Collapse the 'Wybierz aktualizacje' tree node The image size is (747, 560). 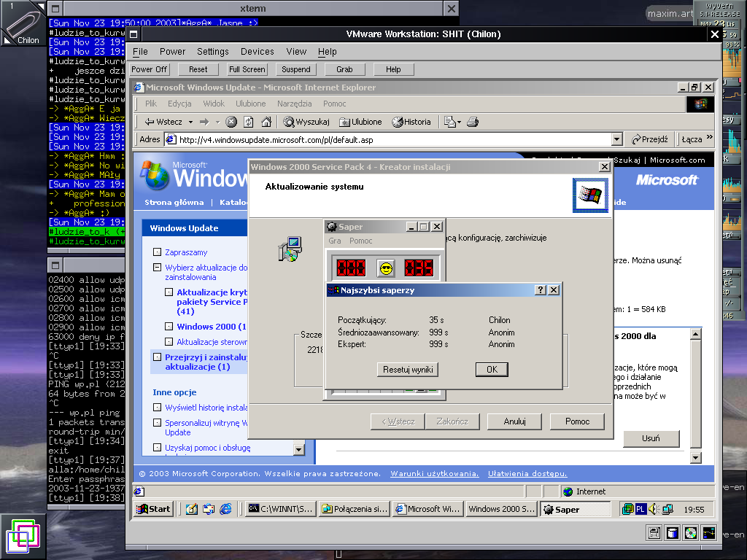[157, 268]
